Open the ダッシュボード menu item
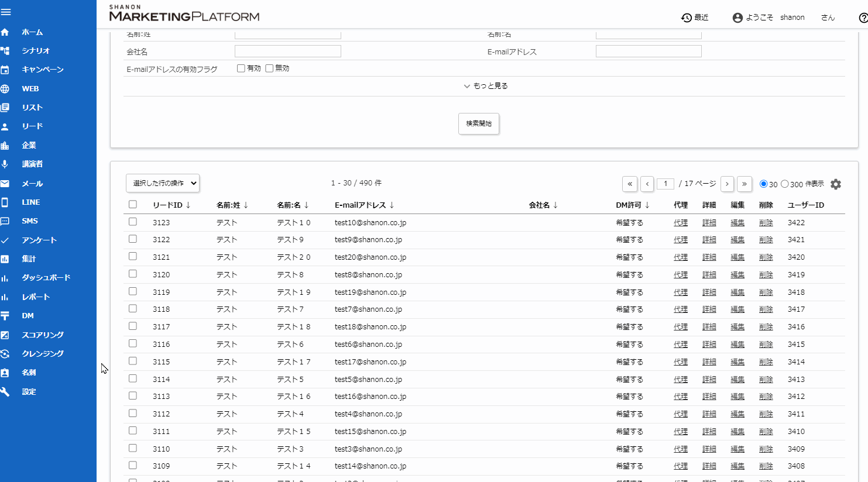This screenshot has width=868, height=482. pos(46,278)
